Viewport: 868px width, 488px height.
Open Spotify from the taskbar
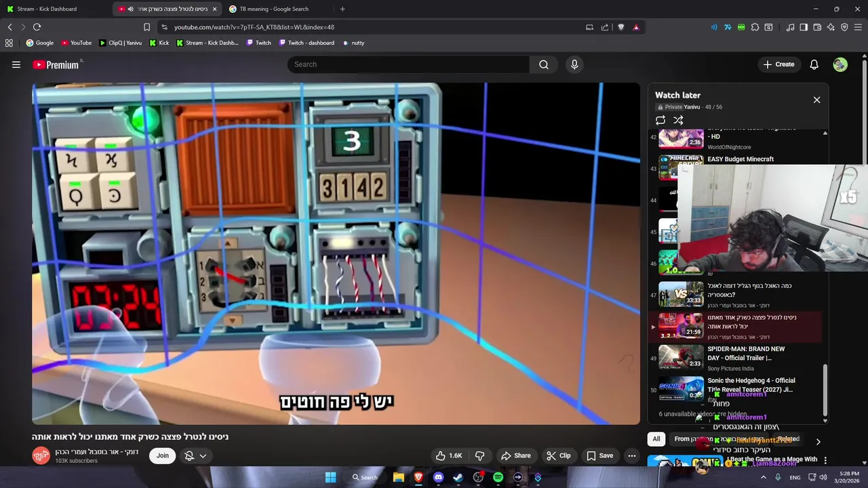point(498,477)
